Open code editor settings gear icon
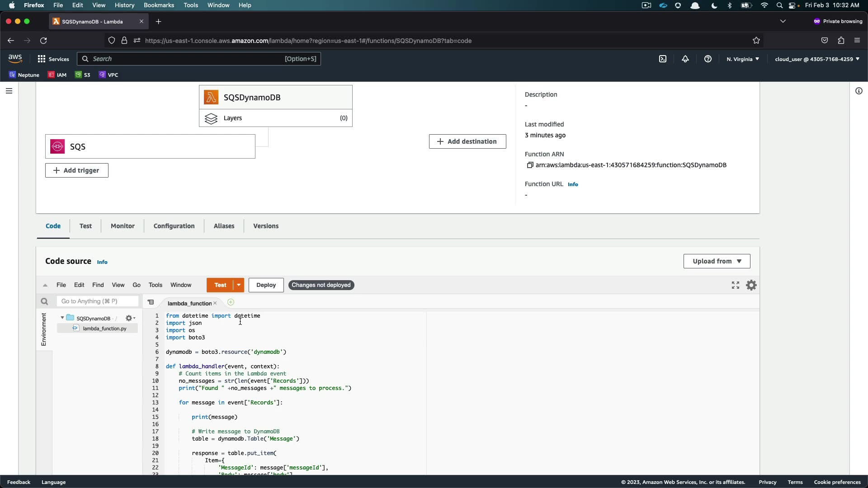This screenshot has width=868, height=488. (x=751, y=285)
